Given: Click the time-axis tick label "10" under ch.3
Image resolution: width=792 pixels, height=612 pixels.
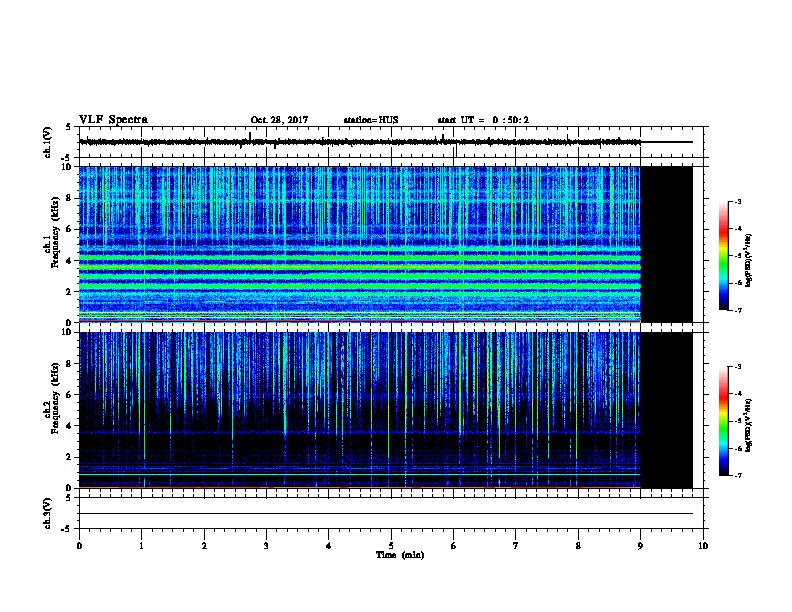Looking at the screenshot, I should [x=703, y=545].
